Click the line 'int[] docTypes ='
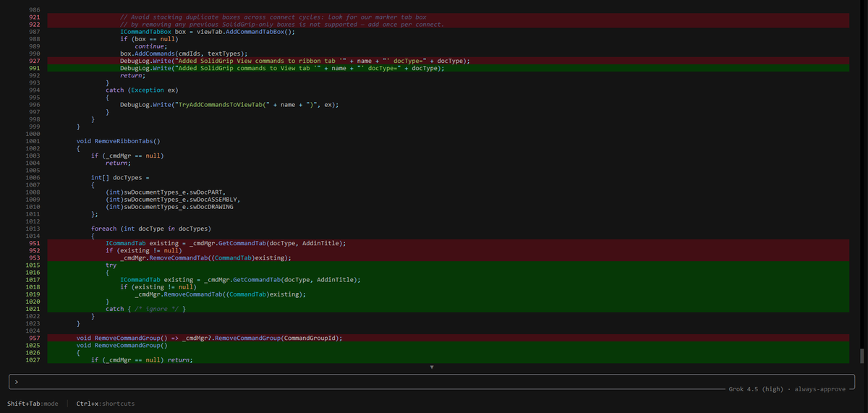 pyautogui.click(x=120, y=177)
